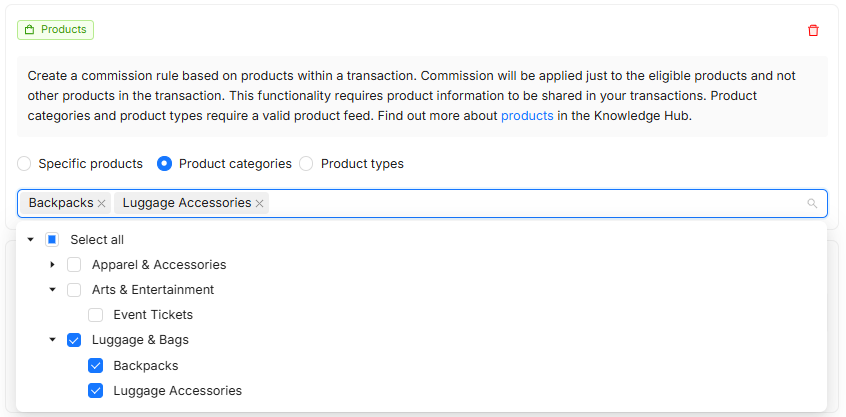Uncheck the Backpacks checkbox
The image size is (846, 417).
(x=96, y=366)
